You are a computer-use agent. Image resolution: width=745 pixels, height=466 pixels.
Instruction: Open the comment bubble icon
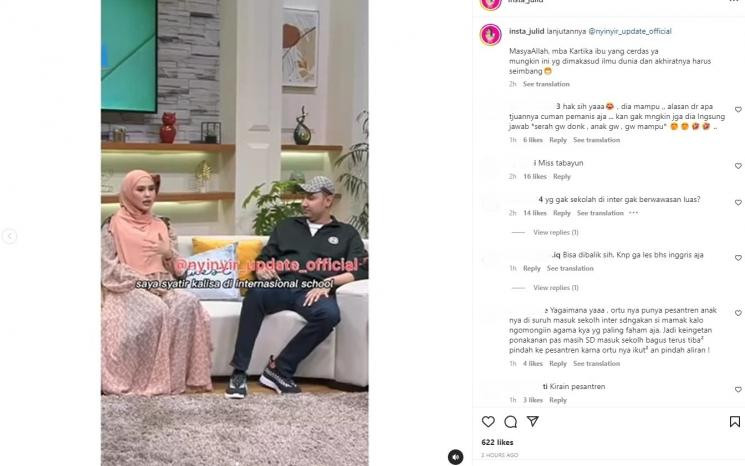coord(511,421)
